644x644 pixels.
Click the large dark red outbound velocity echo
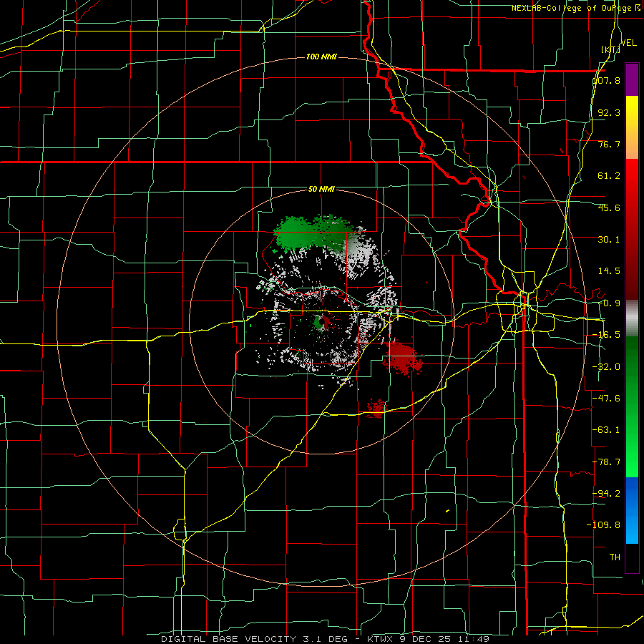[402, 357]
